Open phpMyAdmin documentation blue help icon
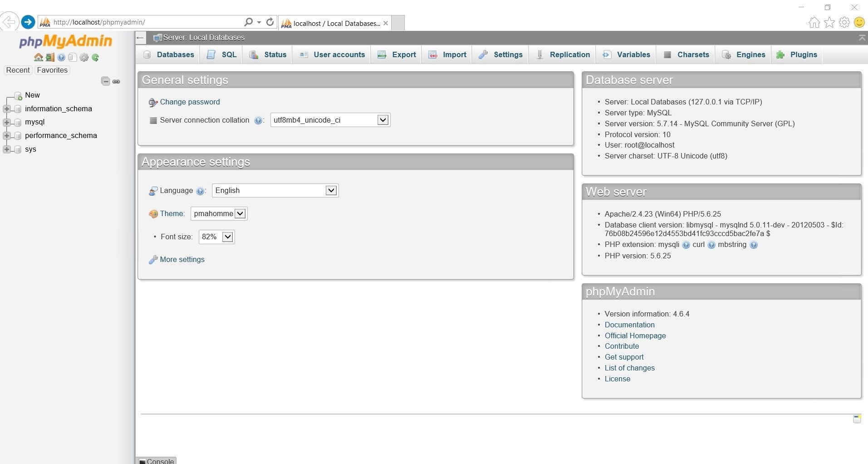The width and height of the screenshot is (868, 464). [x=61, y=57]
